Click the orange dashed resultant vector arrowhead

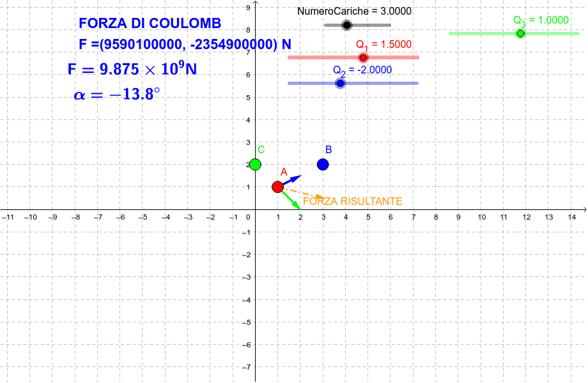coord(321,197)
